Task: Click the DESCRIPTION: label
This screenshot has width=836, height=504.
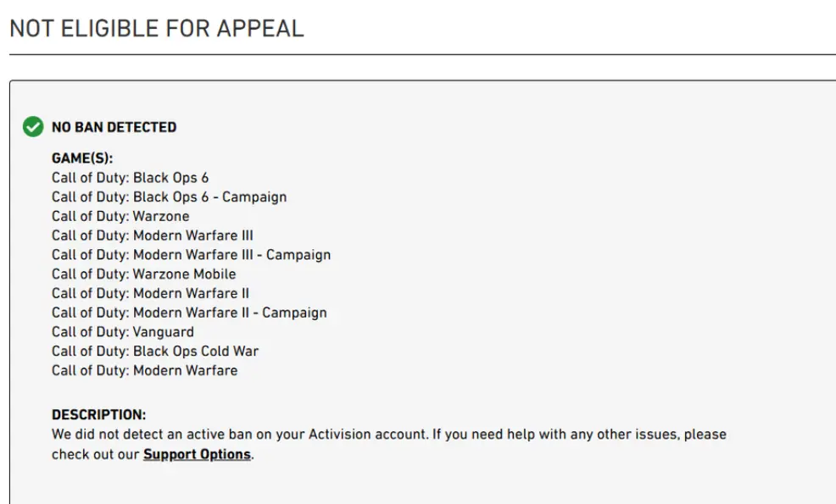Action: pos(99,415)
